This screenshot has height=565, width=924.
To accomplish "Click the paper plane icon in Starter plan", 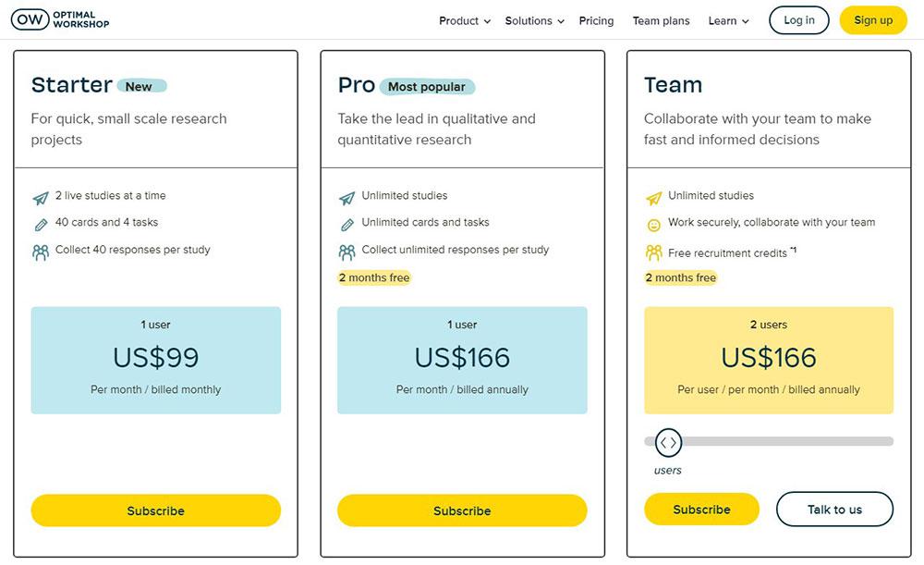I will coord(41,198).
